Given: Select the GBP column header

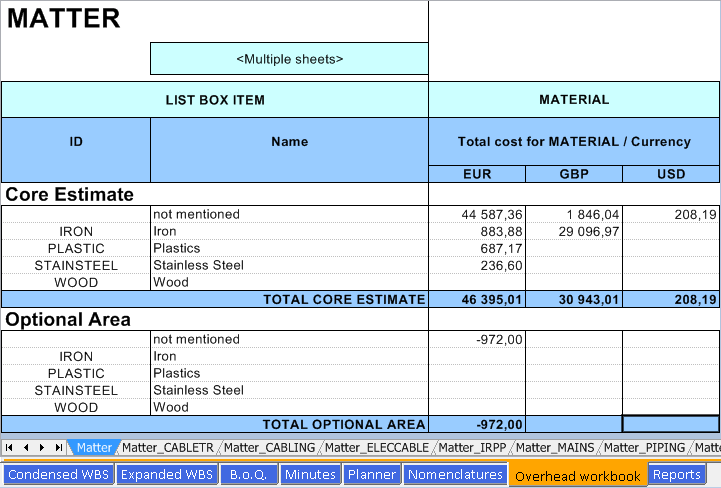Looking at the screenshot, I should 574,174.
